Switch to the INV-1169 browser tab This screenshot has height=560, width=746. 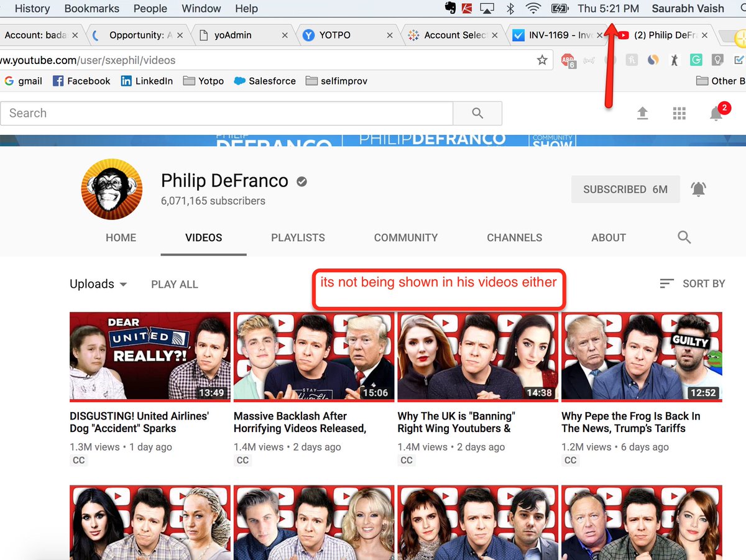click(x=557, y=35)
